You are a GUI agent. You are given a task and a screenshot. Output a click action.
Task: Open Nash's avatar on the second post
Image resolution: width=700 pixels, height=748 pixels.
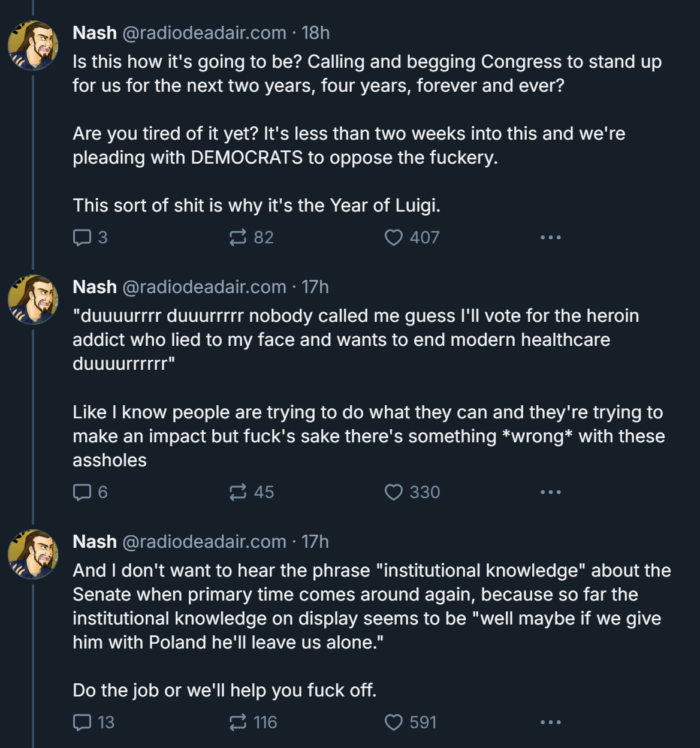click(x=33, y=300)
